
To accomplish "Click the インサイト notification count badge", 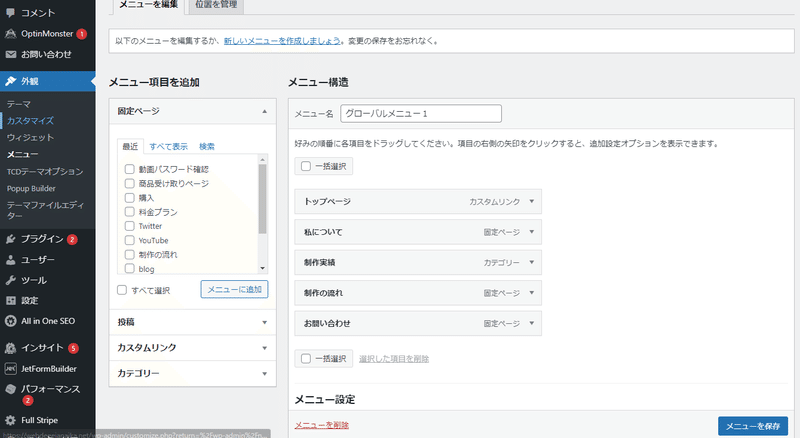I will coord(73,349).
